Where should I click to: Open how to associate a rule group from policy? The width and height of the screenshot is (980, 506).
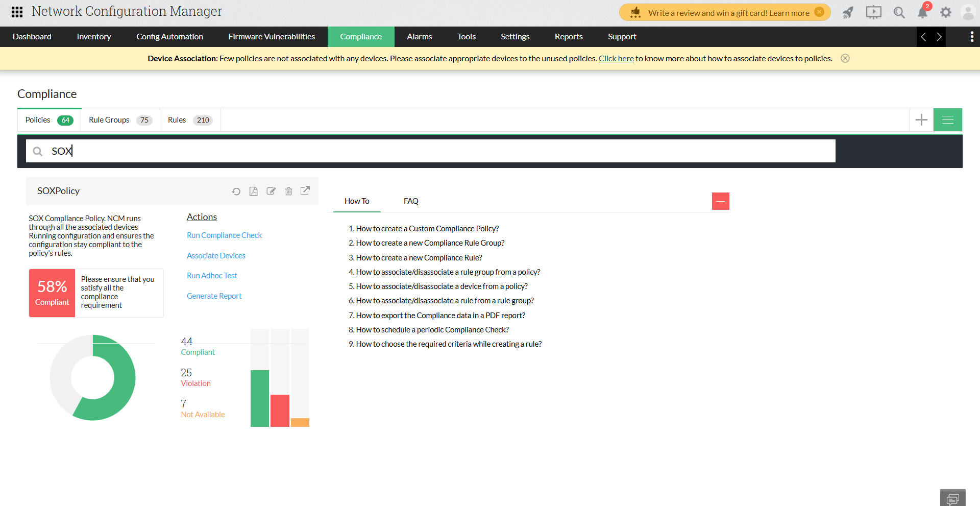pyautogui.click(x=448, y=272)
